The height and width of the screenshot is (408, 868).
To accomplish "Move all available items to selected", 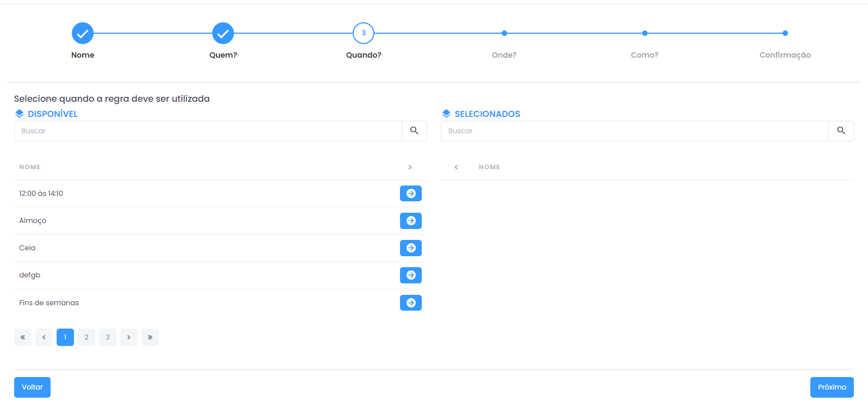I will click(x=410, y=168).
